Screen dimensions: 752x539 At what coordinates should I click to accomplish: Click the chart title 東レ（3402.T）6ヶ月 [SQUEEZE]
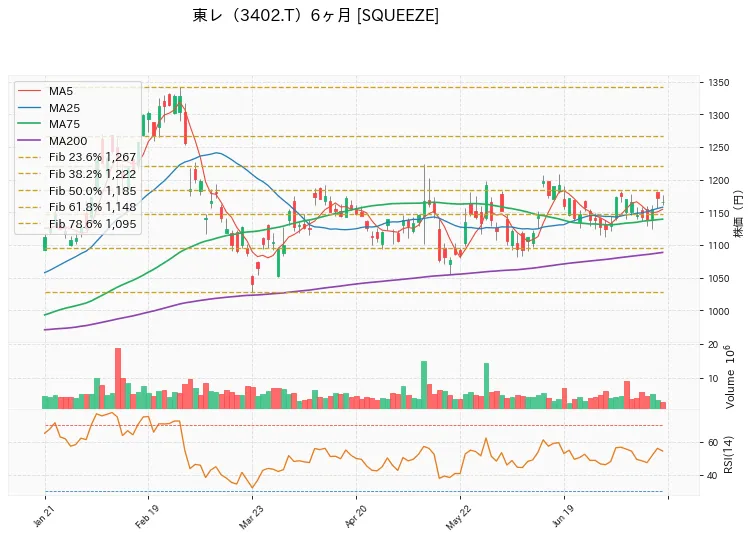pos(316,15)
